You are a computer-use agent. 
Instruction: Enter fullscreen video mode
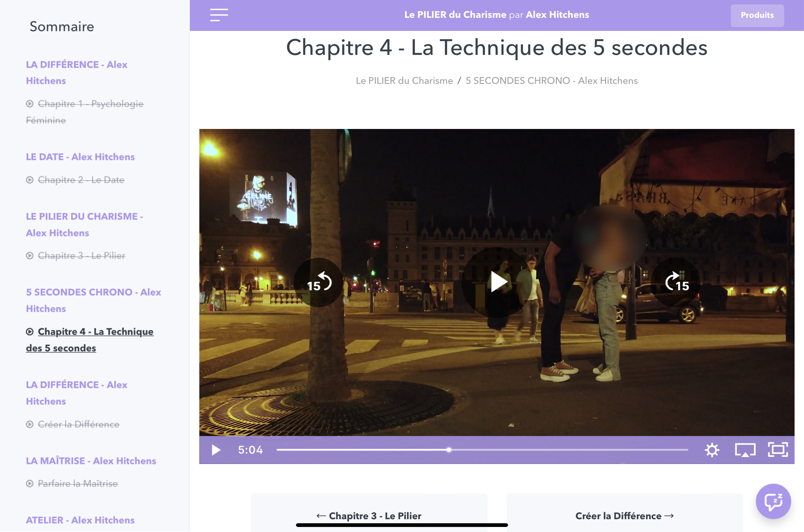[777, 450]
